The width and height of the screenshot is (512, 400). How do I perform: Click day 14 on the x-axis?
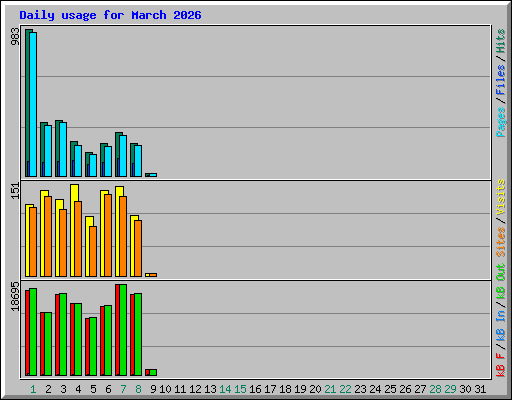(x=225, y=389)
